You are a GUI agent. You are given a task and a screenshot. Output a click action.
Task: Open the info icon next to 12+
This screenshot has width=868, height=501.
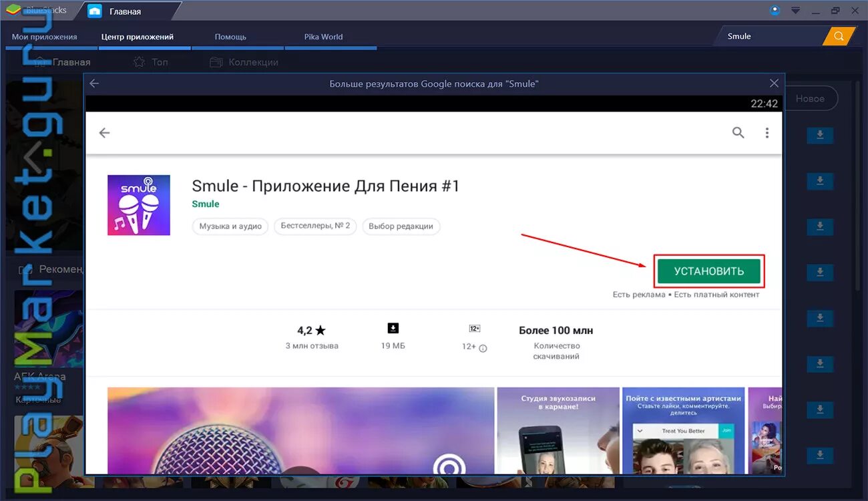pyautogui.click(x=483, y=347)
